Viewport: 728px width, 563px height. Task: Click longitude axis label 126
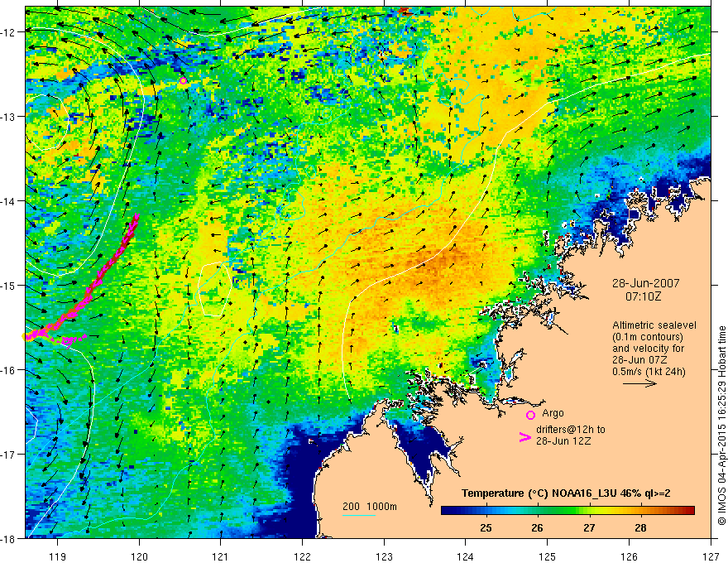[x=629, y=556]
